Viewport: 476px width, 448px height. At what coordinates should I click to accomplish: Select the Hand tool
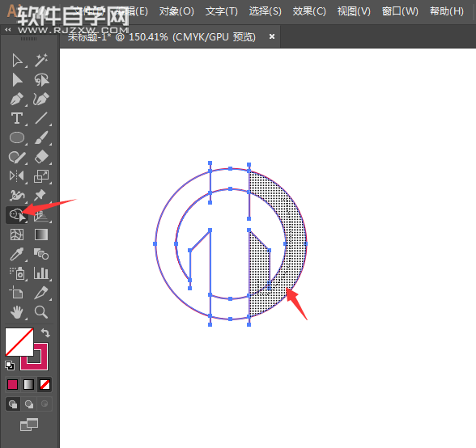point(17,312)
